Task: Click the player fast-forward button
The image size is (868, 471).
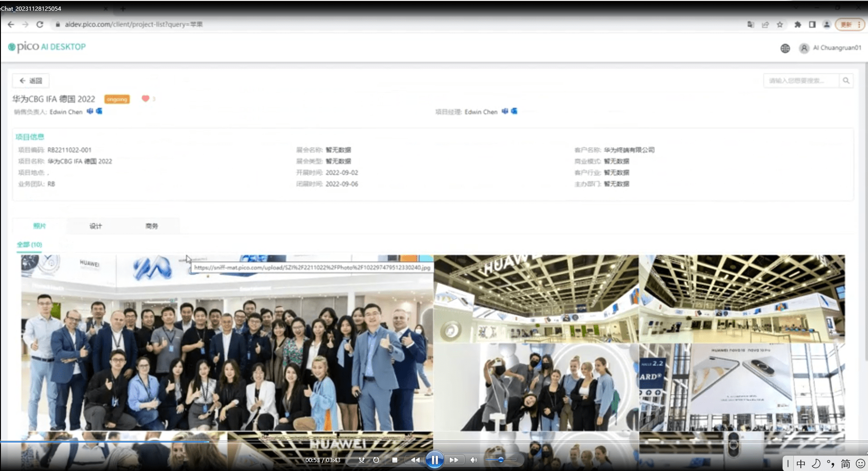Action: click(x=454, y=460)
